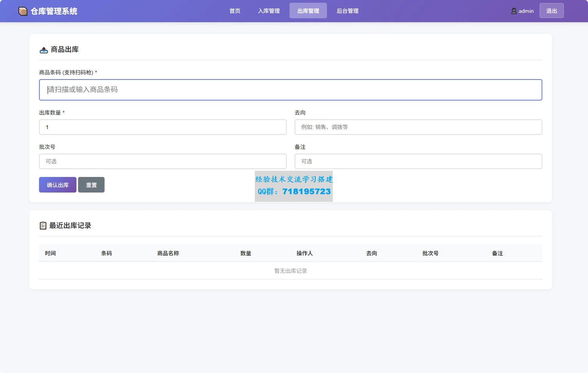Click the 去向 destination input field
Image resolution: width=588 pixels, height=373 pixels.
pos(418,127)
